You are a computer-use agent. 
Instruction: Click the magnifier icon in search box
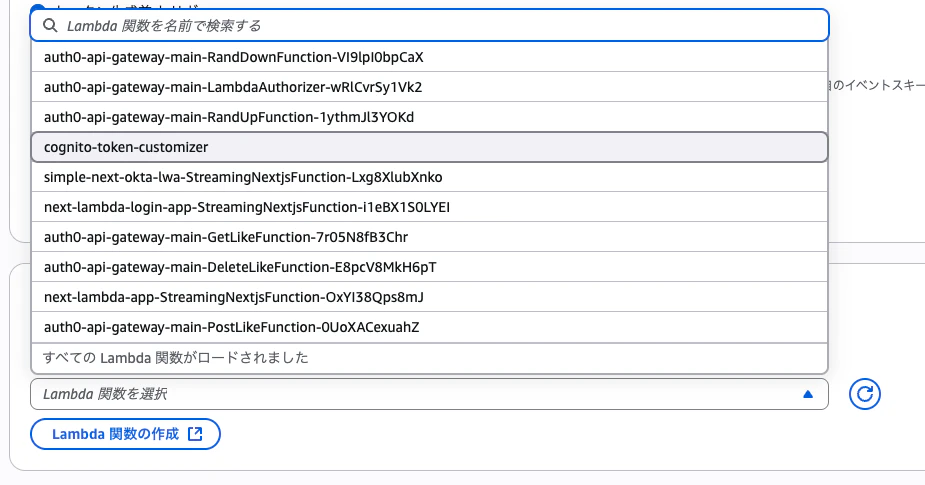(x=51, y=25)
